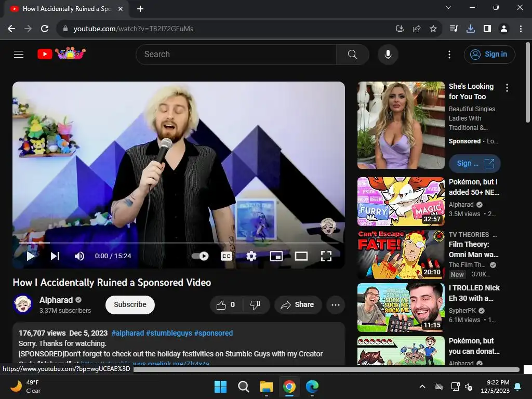Open Chrome profile icon
This screenshot has width=532, height=399.
(504, 29)
